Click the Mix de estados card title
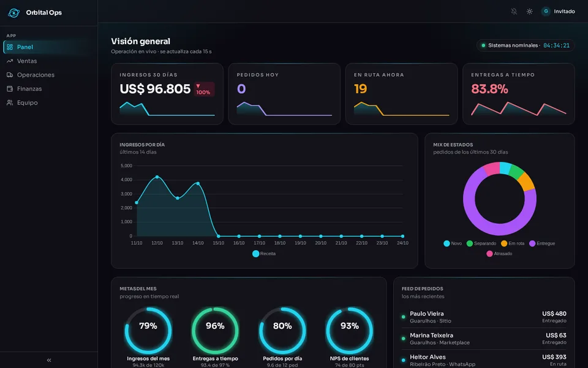 [453, 145]
